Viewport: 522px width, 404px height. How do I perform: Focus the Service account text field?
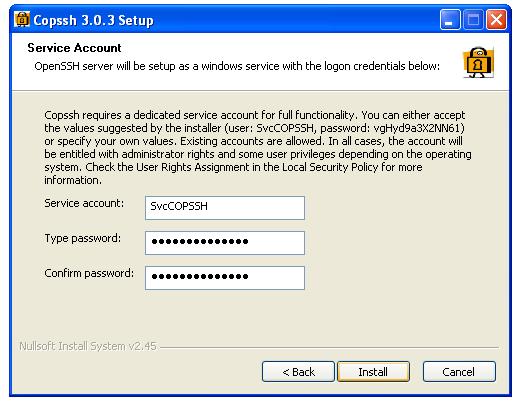225,208
